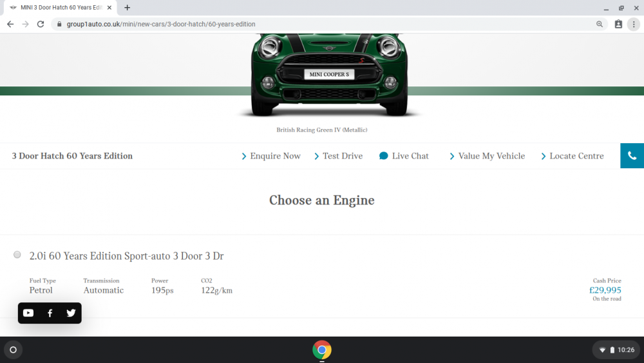Open the YouTube social link
The width and height of the screenshot is (644, 363).
[x=28, y=313]
